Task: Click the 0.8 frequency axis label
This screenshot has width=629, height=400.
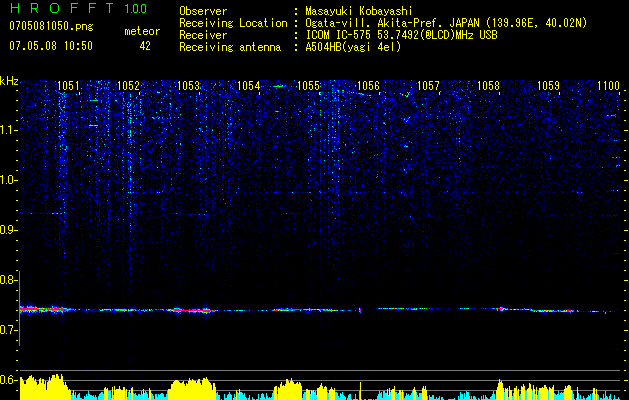Action: point(8,280)
